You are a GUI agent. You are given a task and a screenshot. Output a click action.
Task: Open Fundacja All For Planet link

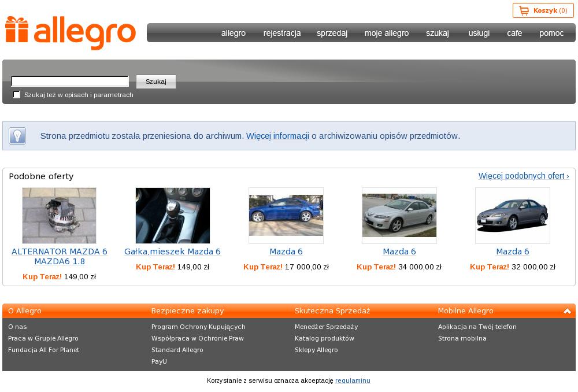(x=43, y=350)
